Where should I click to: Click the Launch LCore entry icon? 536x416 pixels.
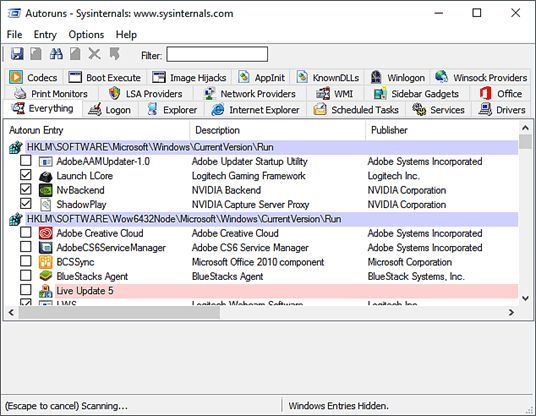click(x=45, y=176)
